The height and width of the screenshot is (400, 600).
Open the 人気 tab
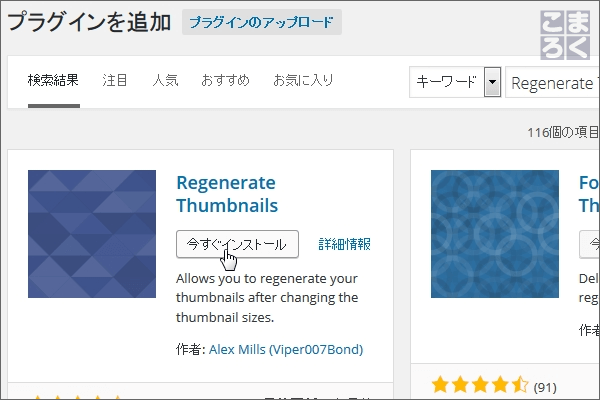pos(165,80)
